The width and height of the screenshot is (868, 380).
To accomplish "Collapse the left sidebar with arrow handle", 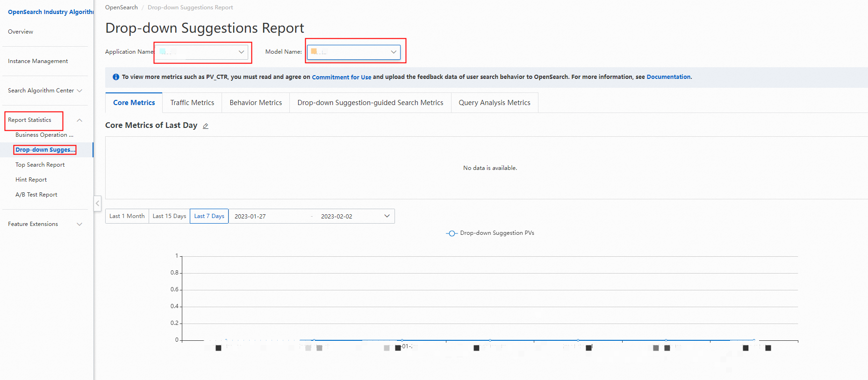I will pos(97,204).
